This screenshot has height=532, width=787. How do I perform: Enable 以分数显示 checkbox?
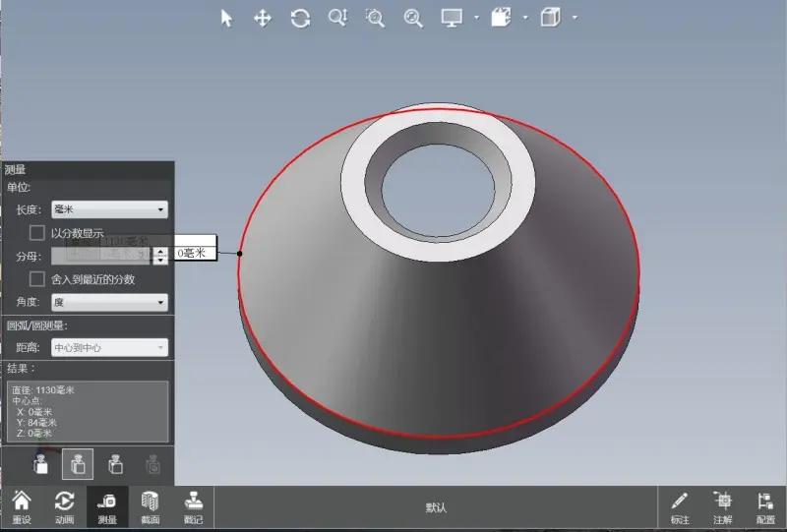point(37,233)
